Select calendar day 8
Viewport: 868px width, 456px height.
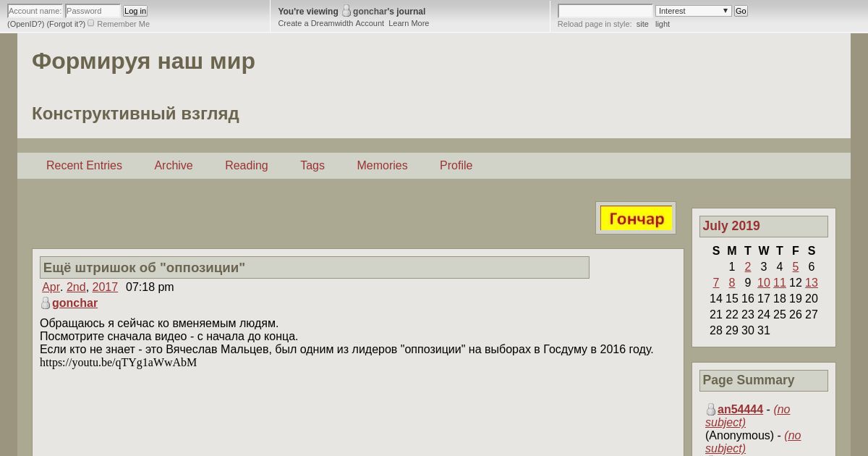732,283
